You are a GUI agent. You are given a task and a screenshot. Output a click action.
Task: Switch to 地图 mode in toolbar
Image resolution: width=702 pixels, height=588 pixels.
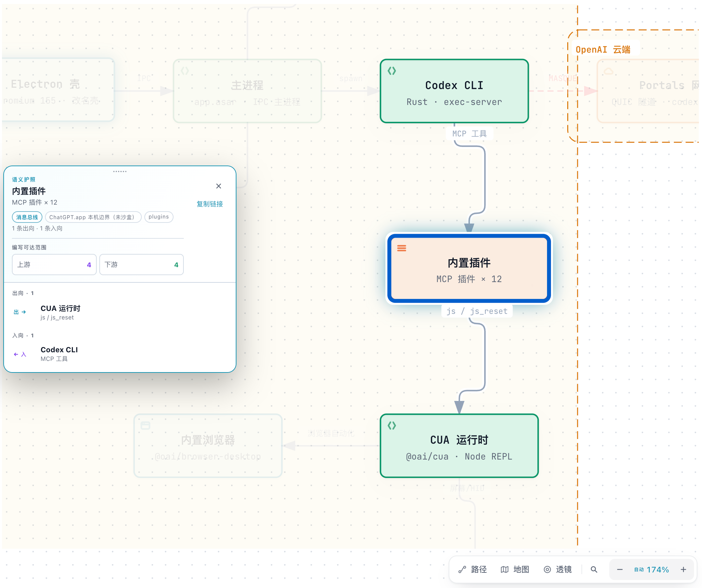[515, 569]
